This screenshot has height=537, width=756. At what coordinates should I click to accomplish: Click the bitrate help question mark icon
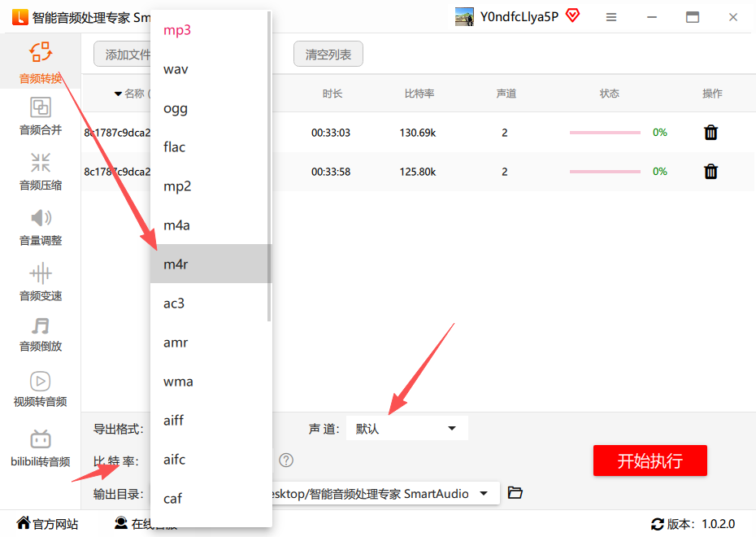pos(286,461)
